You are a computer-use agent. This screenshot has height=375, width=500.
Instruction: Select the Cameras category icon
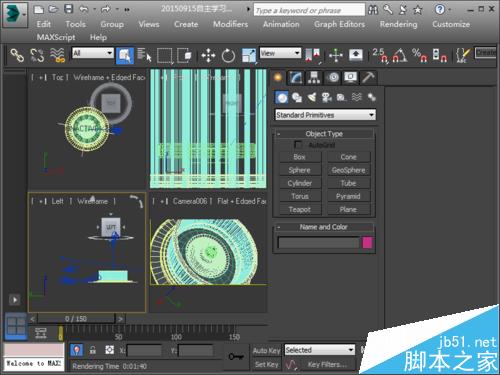click(x=327, y=98)
